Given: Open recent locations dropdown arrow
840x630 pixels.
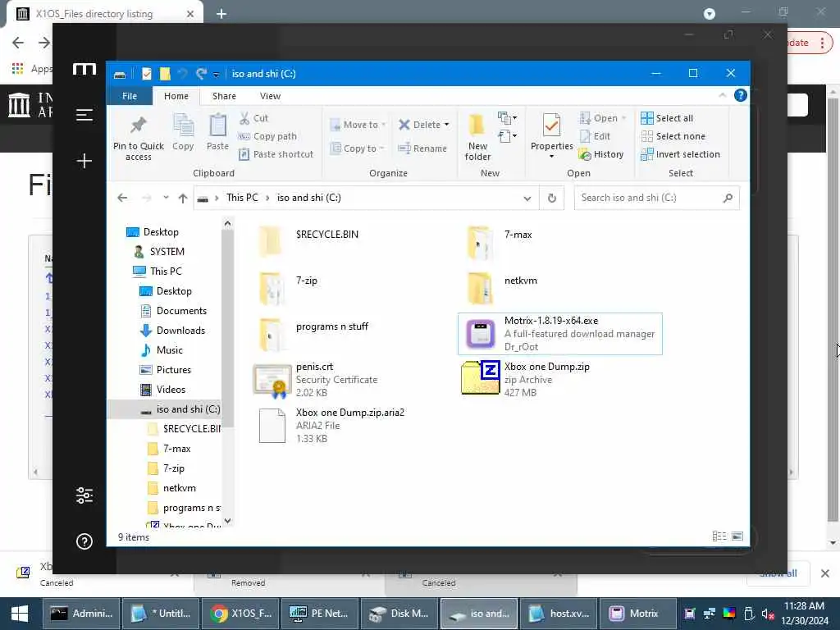Looking at the screenshot, I should pyautogui.click(x=166, y=198).
